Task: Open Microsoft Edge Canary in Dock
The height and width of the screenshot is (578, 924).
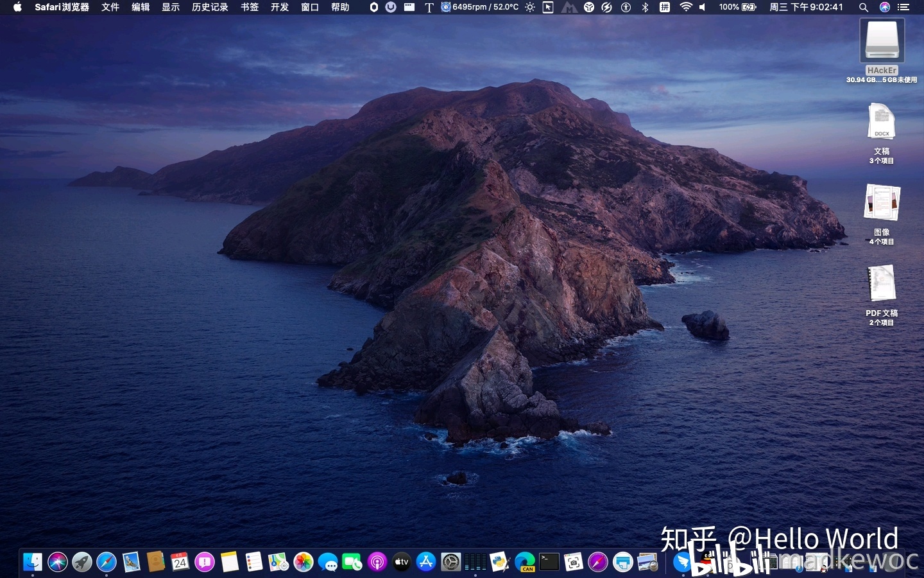Action: coord(524,562)
